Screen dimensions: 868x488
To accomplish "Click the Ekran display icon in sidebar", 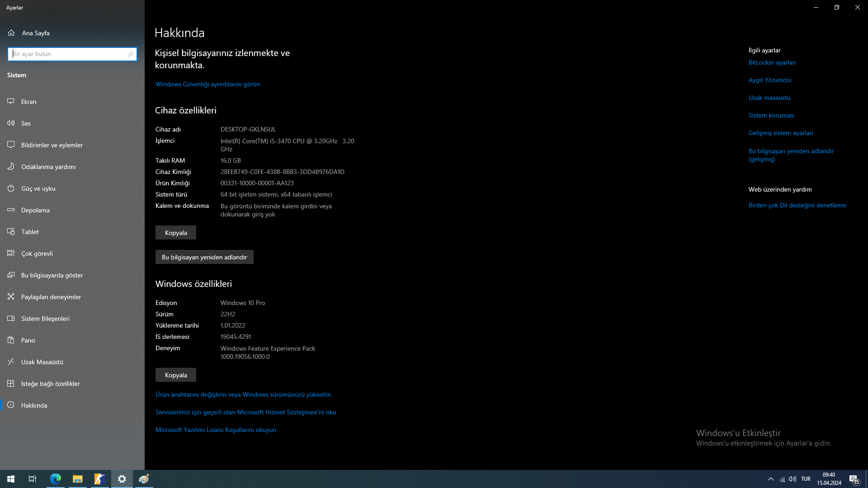I will 11,102.
